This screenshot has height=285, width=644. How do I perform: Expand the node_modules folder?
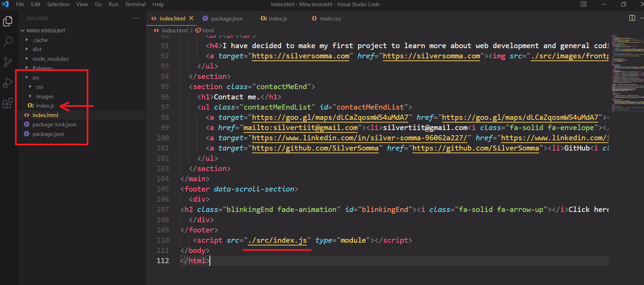(51, 59)
